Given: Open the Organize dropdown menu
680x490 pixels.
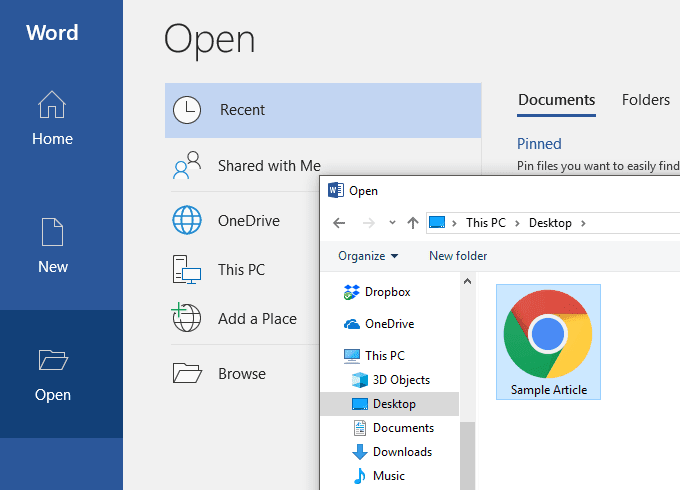Looking at the screenshot, I should [x=368, y=256].
